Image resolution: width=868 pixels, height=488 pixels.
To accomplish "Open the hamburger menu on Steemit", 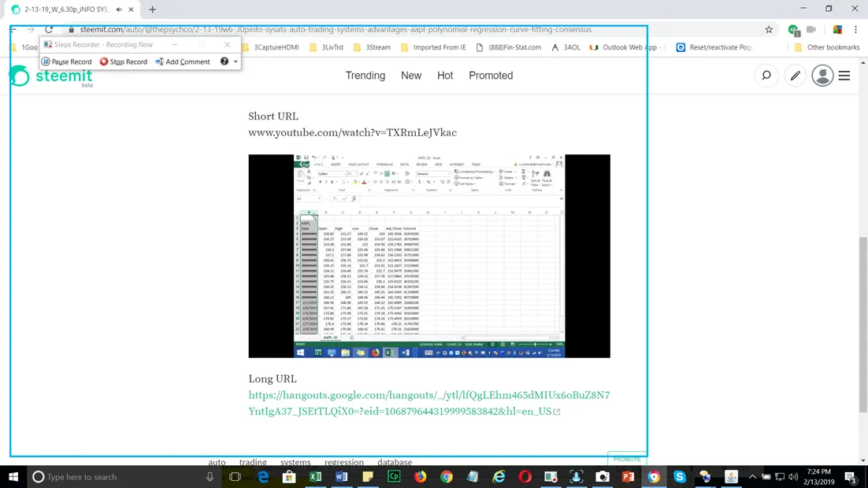I will [844, 76].
